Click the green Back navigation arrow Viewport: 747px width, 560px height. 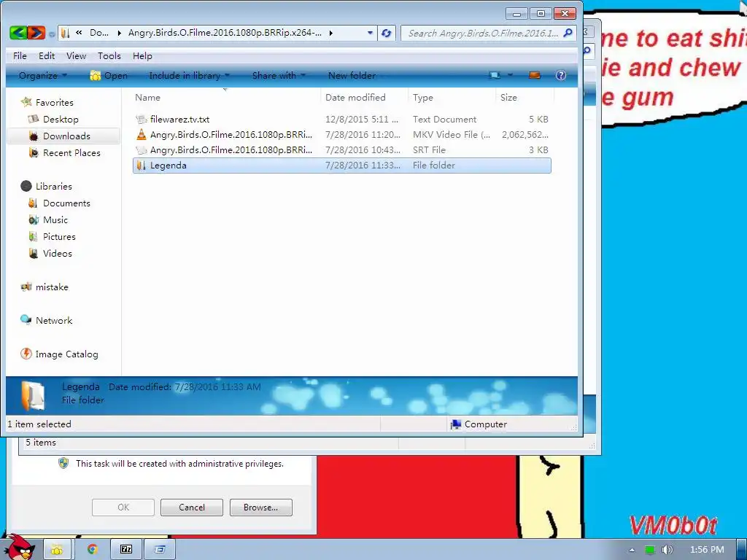pos(18,33)
